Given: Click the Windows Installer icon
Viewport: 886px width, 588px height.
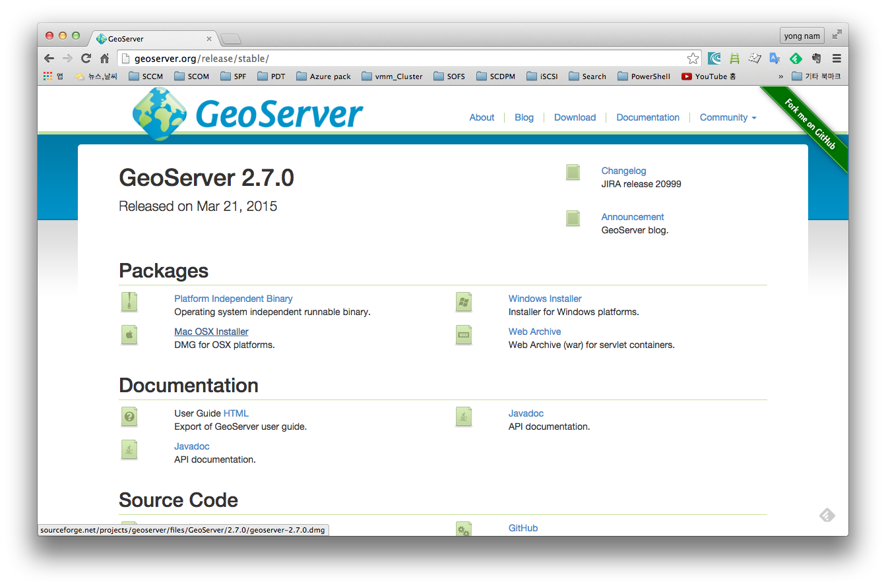Looking at the screenshot, I should (464, 302).
